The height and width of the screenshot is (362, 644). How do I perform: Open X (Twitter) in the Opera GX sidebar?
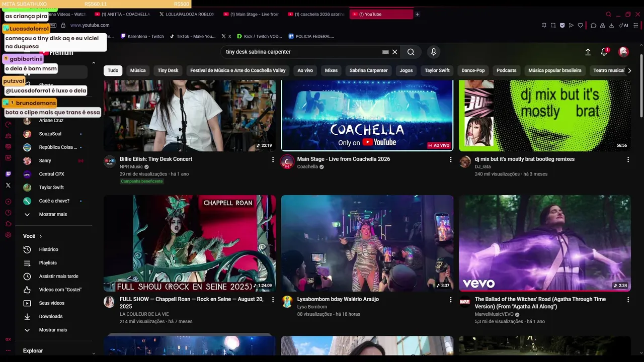point(8,185)
